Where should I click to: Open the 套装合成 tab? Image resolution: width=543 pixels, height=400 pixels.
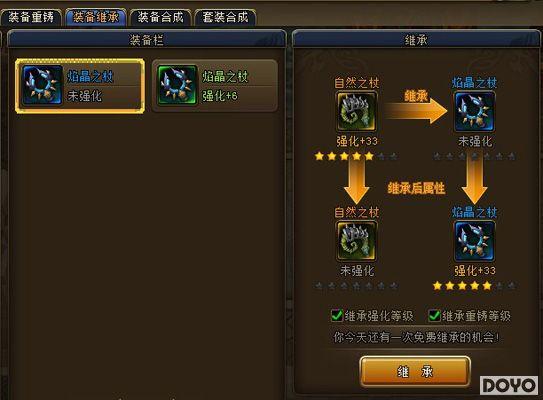tap(225, 17)
